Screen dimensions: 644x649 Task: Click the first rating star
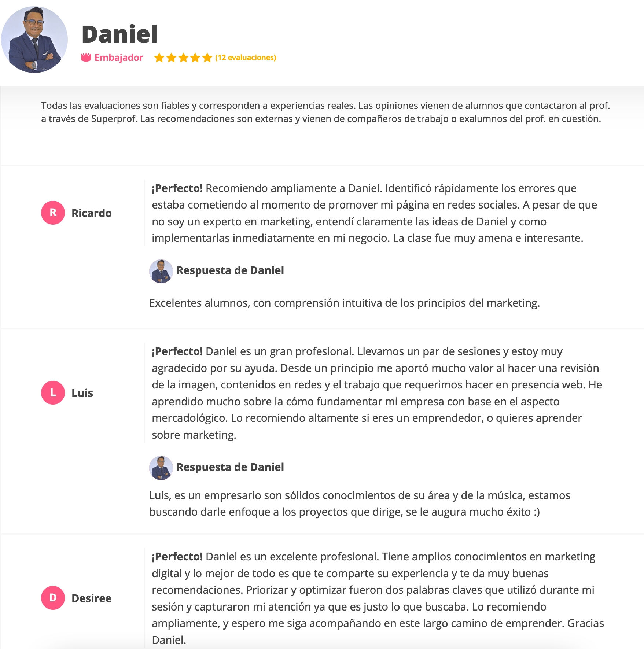159,58
